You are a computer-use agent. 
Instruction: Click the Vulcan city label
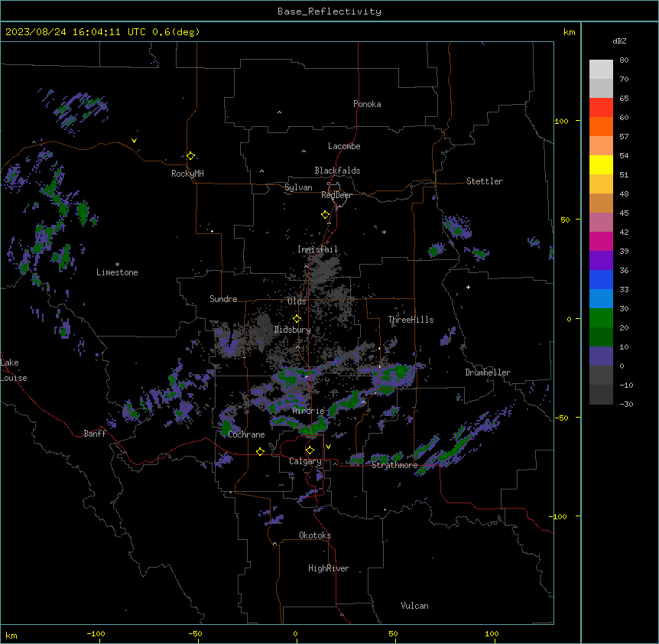[x=414, y=606]
